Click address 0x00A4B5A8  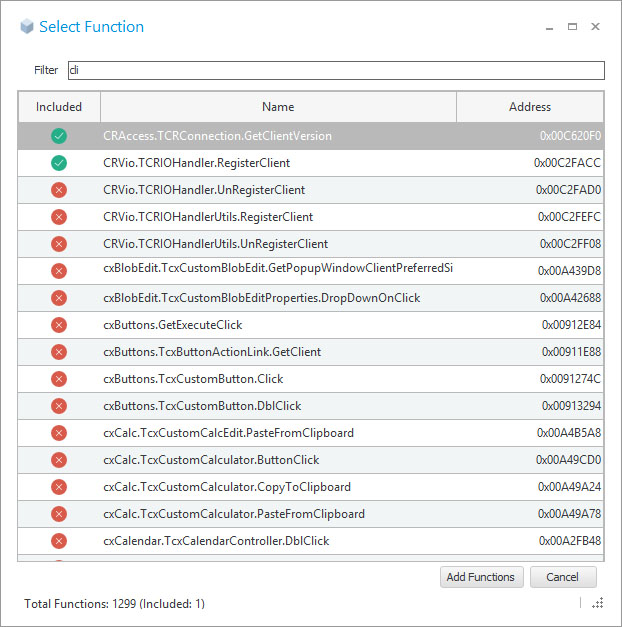[x=569, y=433]
